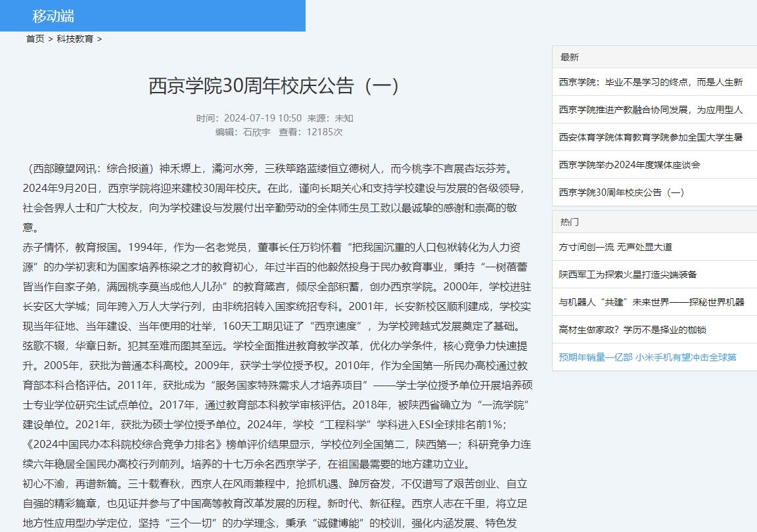757x532 pixels.
Task: Click the publish time 2024-07-19 10:50
Action: pos(263,118)
